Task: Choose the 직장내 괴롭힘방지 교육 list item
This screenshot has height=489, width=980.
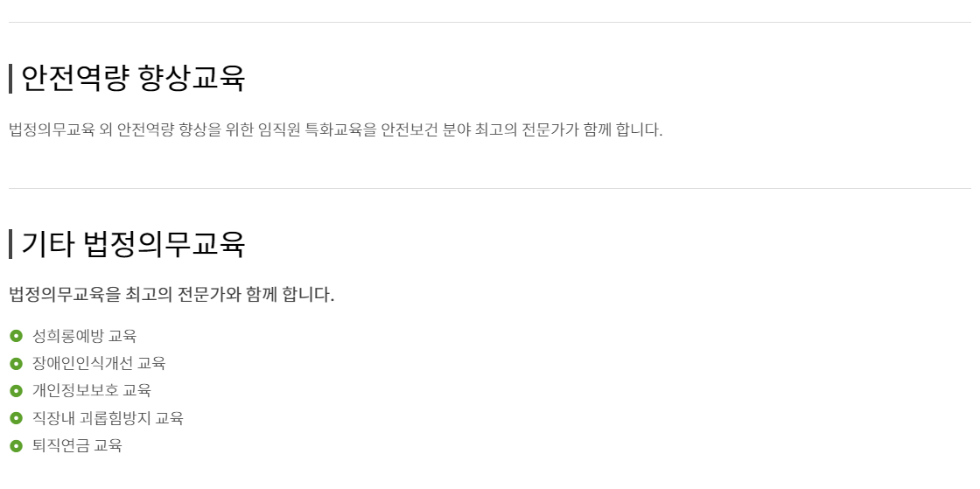Action: click(x=108, y=418)
